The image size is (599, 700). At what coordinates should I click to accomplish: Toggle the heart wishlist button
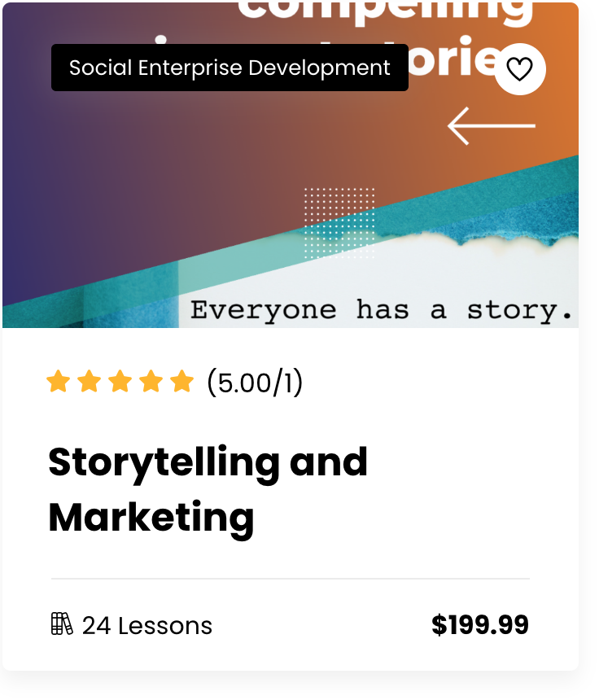520,69
